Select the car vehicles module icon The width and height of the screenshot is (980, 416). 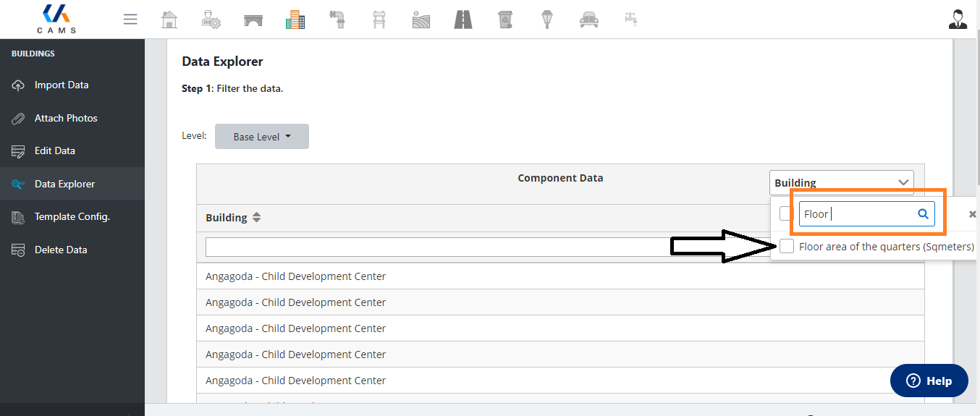pos(589,20)
